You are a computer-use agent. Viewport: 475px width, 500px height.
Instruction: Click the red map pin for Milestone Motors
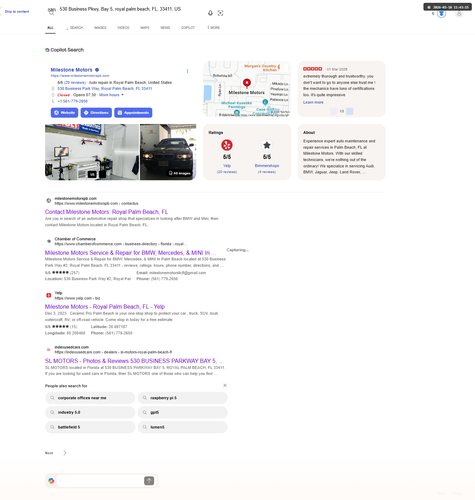click(247, 83)
